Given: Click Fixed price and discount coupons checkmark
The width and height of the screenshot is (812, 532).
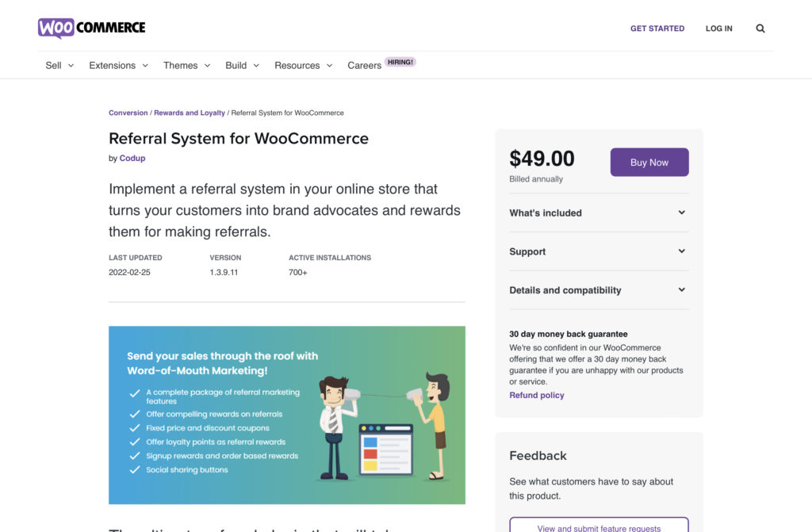Looking at the screenshot, I should pos(135,428).
